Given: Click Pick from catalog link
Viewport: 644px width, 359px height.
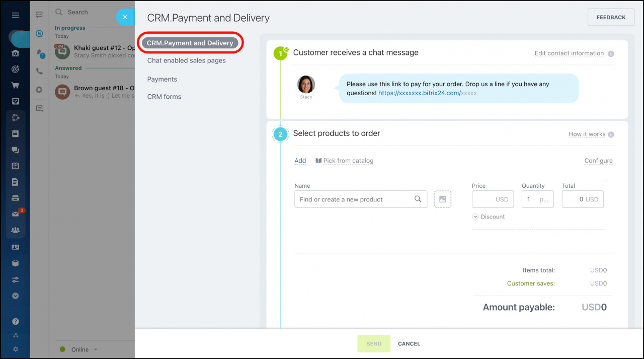Looking at the screenshot, I should click(345, 161).
